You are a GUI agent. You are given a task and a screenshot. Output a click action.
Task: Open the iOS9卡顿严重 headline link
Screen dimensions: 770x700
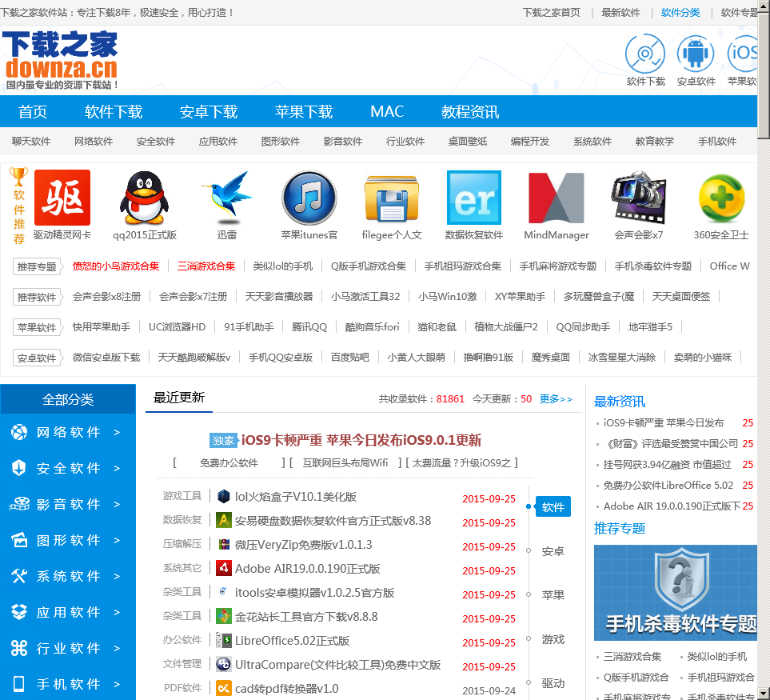pyautogui.click(x=361, y=440)
